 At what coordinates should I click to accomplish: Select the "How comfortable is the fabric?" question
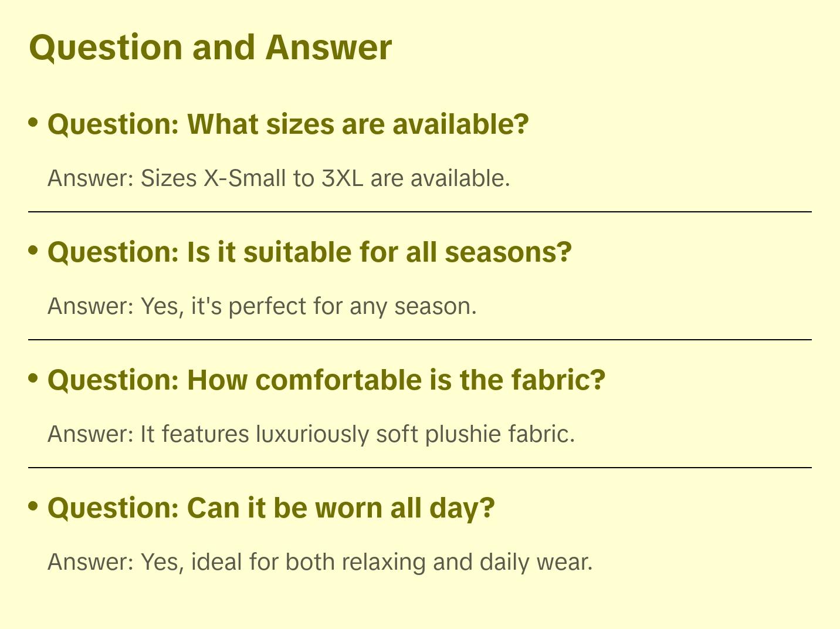click(x=326, y=380)
